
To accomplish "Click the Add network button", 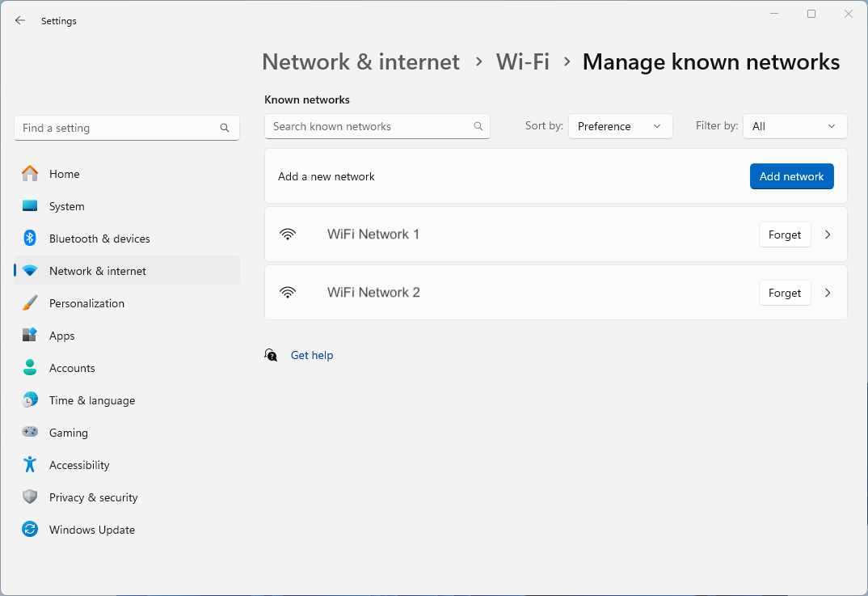I will click(x=791, y=175).
